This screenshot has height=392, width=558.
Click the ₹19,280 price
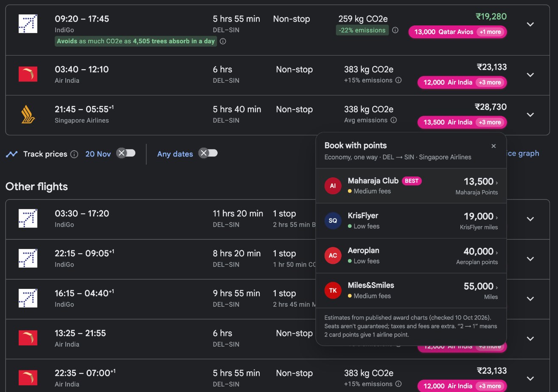click(491, 17)
